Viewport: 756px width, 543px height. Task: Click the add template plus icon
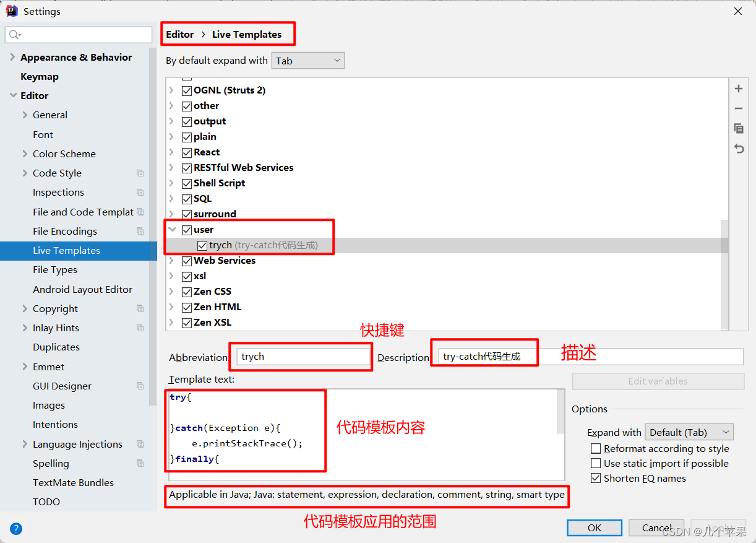click(x=739, y=89)
